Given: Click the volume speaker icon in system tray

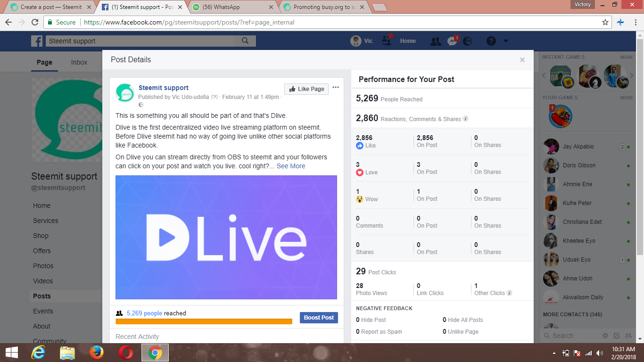Looking at the screenshot, I should click(x=600, y=353).
